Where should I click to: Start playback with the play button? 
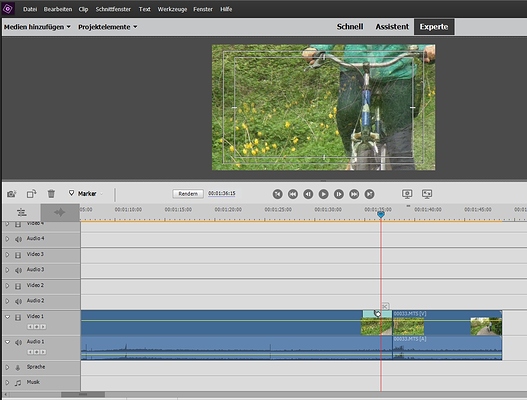[323, 194]
